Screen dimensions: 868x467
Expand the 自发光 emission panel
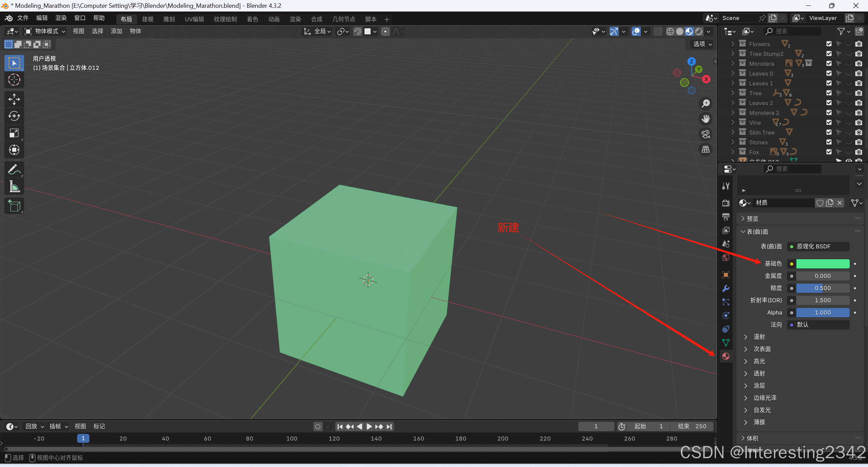coord(746,410)
